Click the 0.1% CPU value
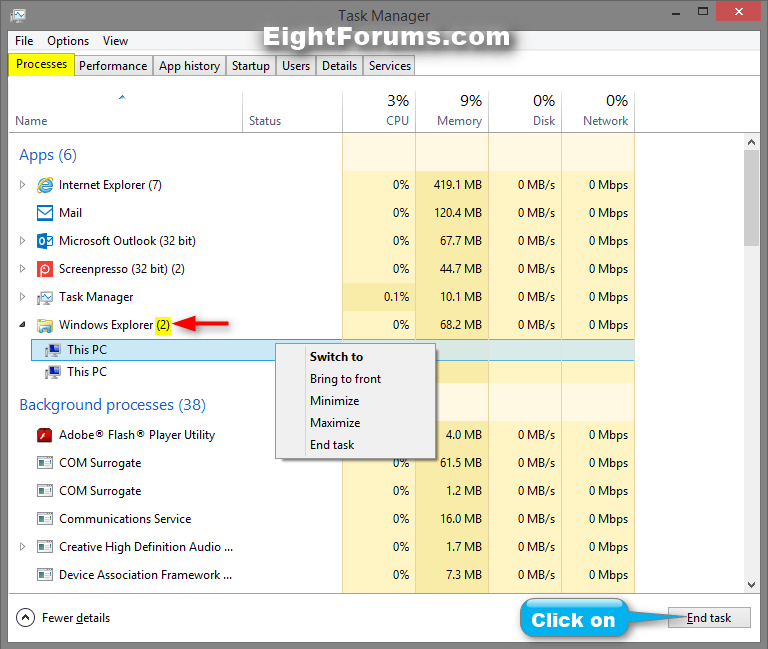768x649 pixels. tap(396, 297)
